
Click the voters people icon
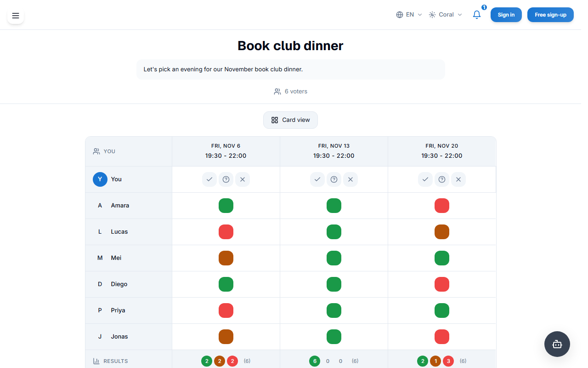(277, 92)
